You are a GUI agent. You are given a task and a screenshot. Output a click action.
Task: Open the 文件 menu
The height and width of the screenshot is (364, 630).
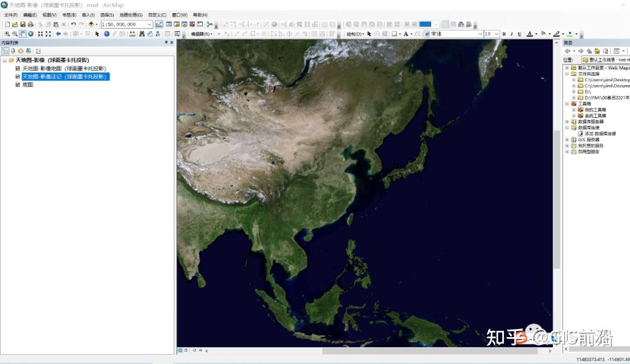point(11,15)
